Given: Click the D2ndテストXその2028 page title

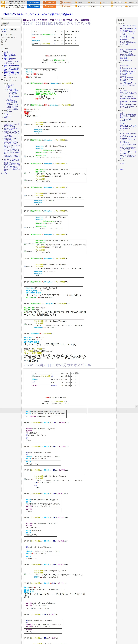Looking at the screenshot, I should (x=57, y=20).
